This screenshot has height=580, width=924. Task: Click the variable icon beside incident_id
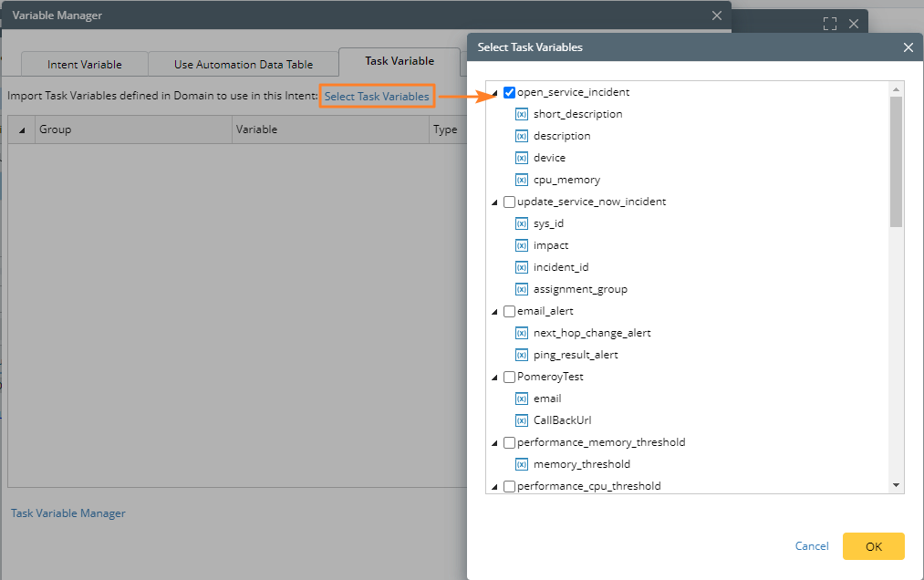(x=522, y=267)
